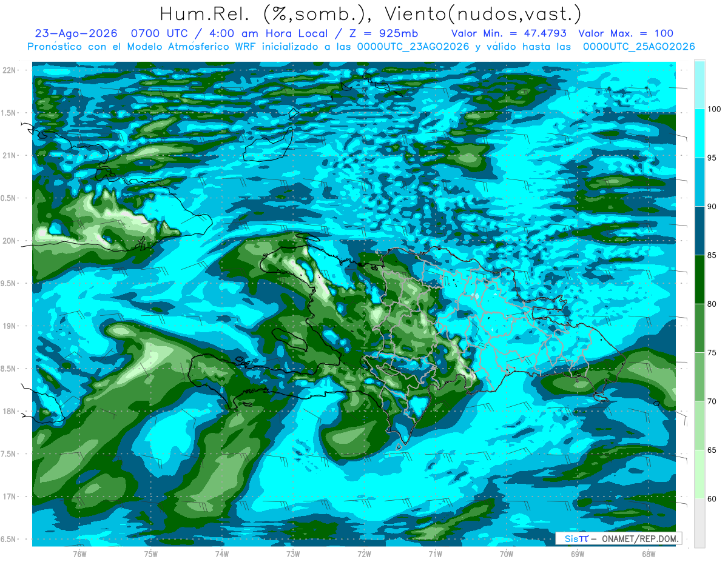Image resolution: width=728 pixels, height=562 pixels.
Task: Click the date '23-Ago-2026'
Action: tap(75, 34)
